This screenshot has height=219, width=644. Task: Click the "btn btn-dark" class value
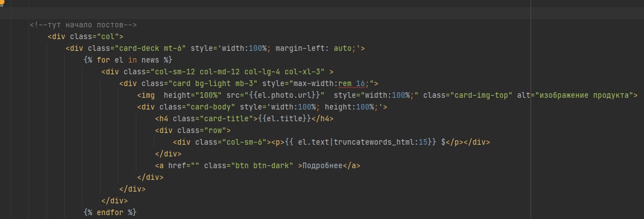262,166
